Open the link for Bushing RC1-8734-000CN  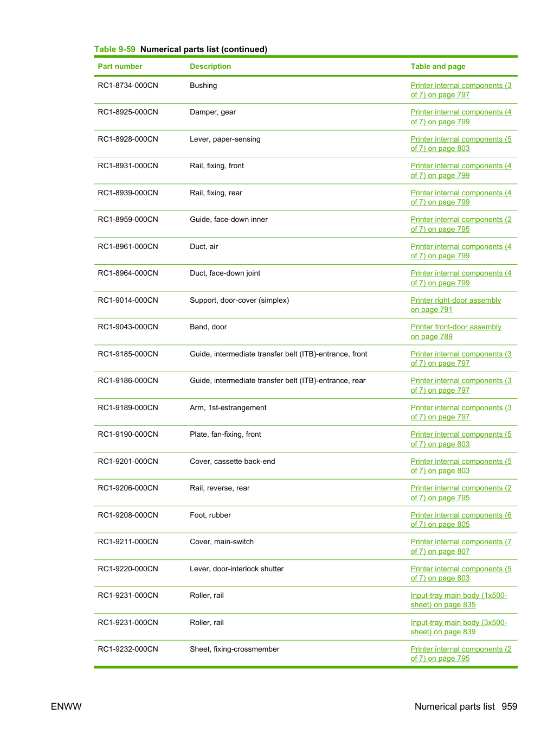[461, 90]
